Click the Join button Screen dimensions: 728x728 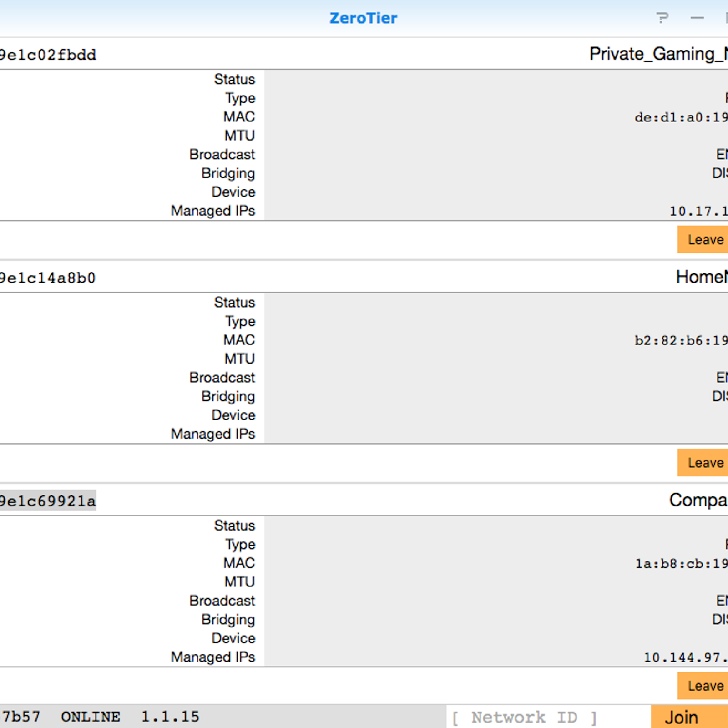[x=689, y=717]
